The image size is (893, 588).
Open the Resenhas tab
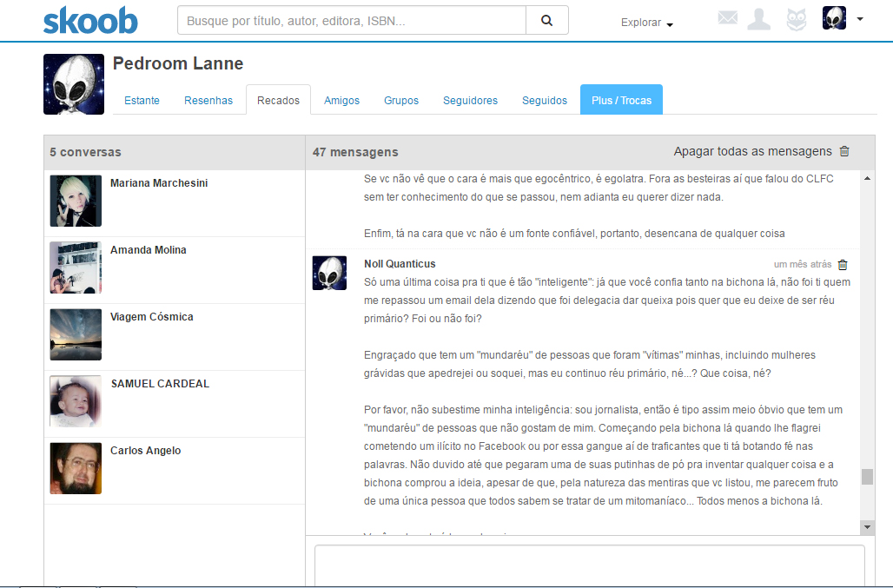pyautogui.click(x=208, y=100)
